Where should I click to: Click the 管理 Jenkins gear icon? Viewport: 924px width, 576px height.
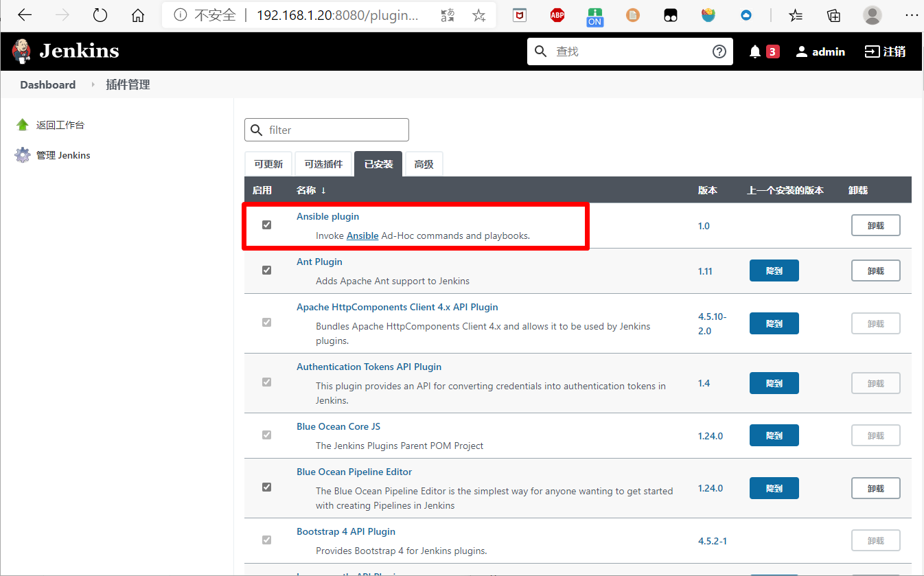coord(23,155)
